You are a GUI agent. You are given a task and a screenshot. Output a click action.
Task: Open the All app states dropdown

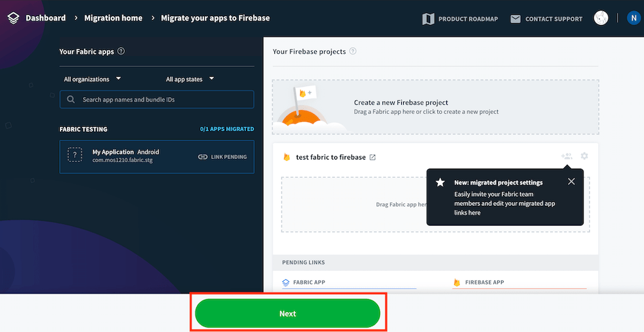point(190,78)
